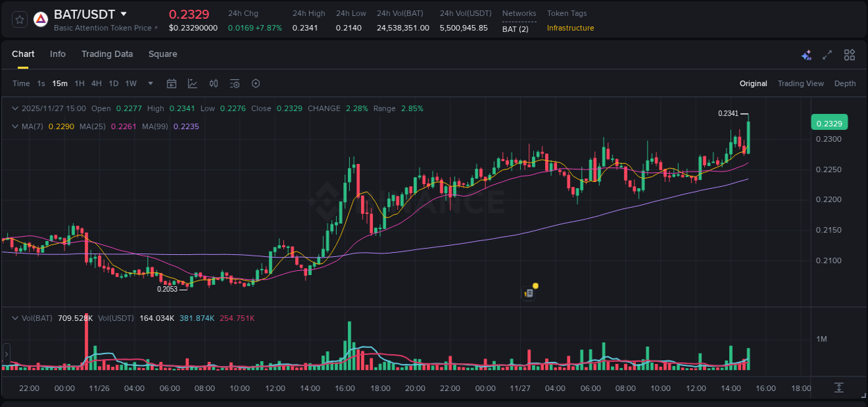Screen dimensions: 868x407
Task: Click the Depth view option
Action: pos(845,83)
